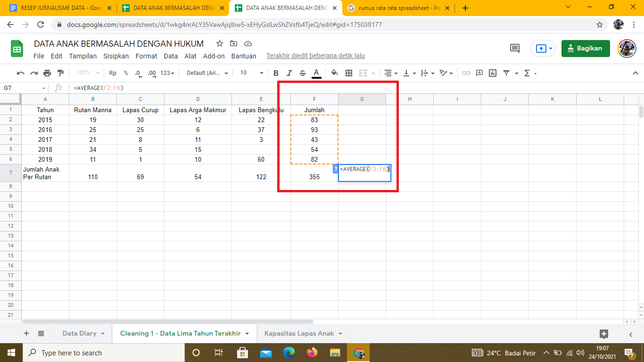The image size is (644, 362).
Task: Toggle Strikethrough formatting
Action: pyautogui.click(x=303, y=73)
